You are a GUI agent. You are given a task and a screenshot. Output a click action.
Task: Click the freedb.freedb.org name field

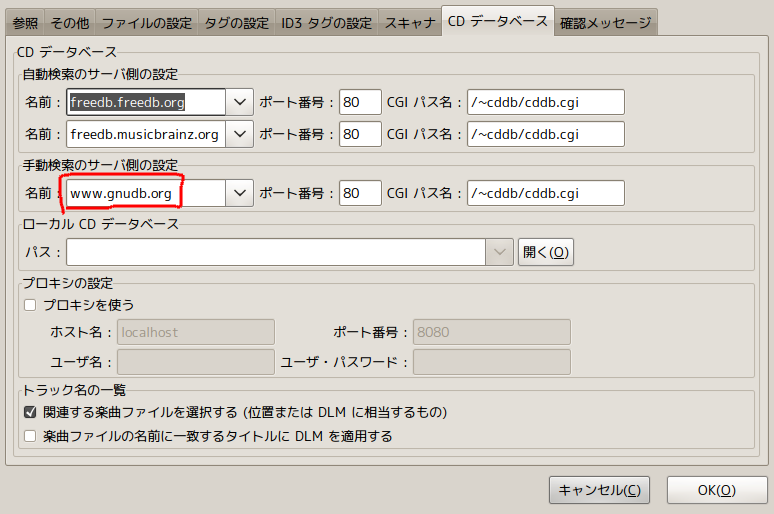tap(146, 102)
